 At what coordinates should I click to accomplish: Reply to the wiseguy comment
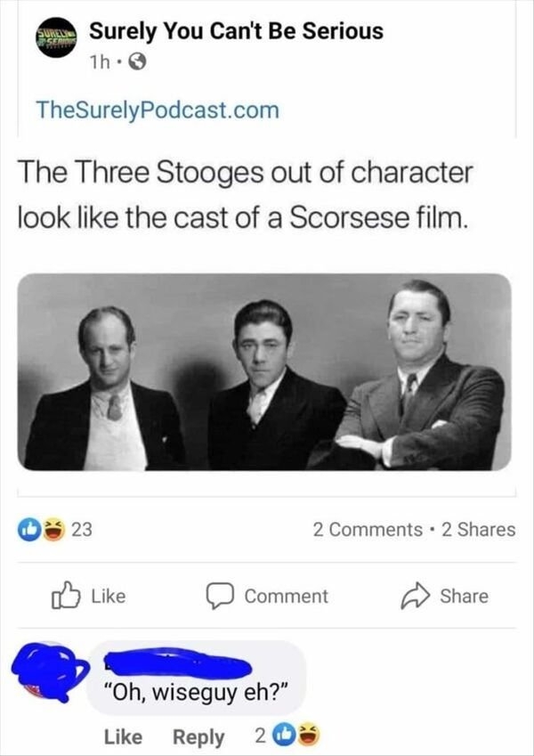200,737
